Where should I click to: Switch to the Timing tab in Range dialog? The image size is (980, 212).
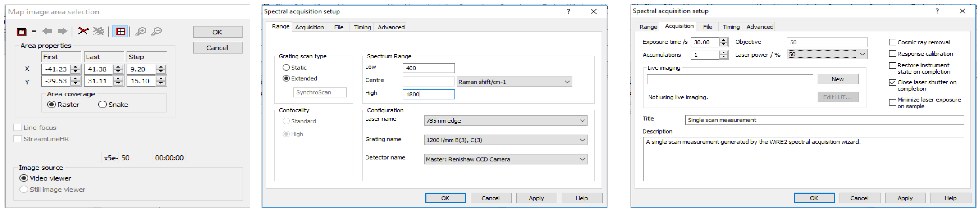pos(362,27)
